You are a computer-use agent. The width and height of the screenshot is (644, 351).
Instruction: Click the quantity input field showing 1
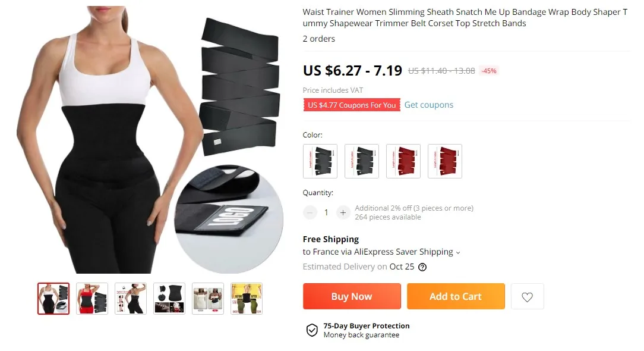click(327, 212)
